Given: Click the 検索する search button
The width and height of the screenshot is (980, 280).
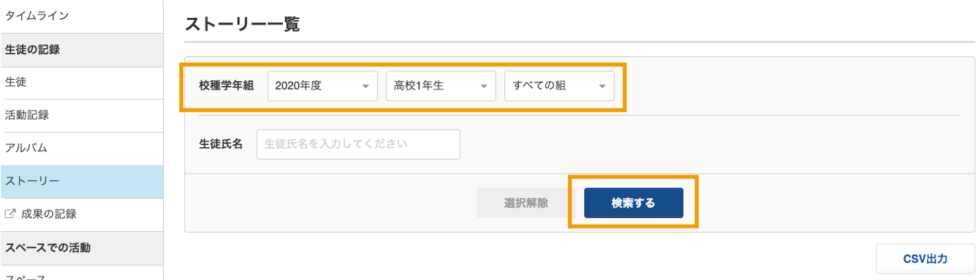Looking at the screenshot, I should tap(633, 203).
